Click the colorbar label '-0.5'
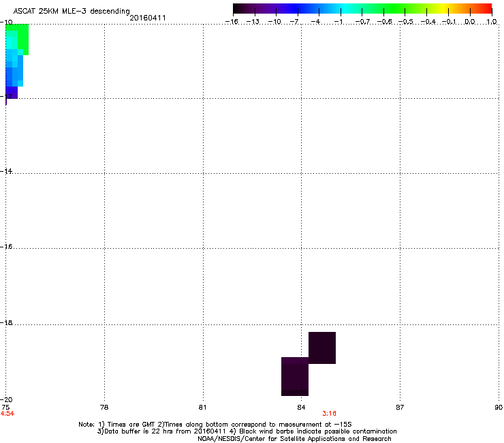 click(x=406, y=22)
